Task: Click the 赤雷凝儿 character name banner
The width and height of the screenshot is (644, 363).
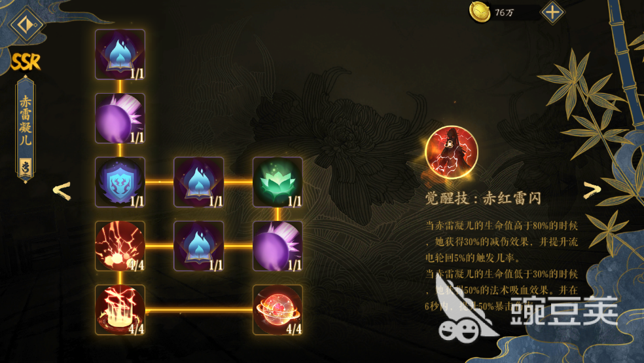Action: click(x=26, y=128)
